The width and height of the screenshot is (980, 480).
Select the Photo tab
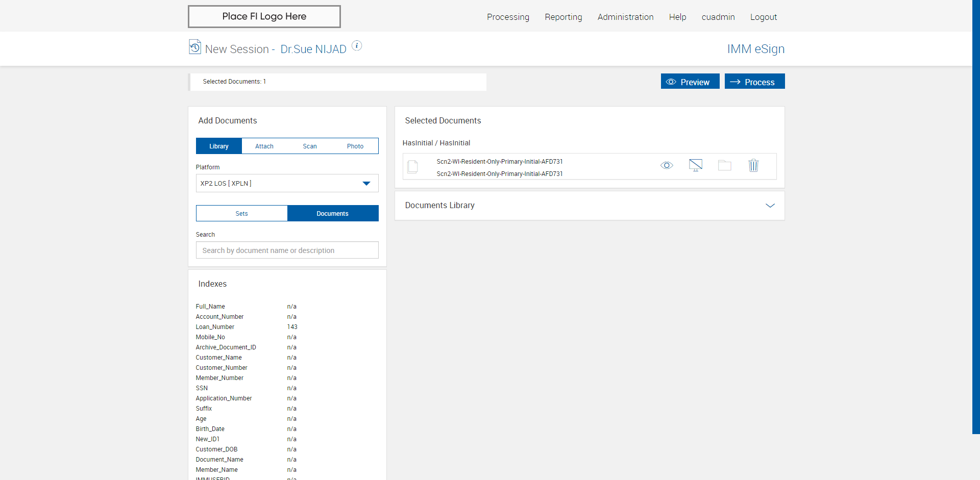click(x=355, y=146)
